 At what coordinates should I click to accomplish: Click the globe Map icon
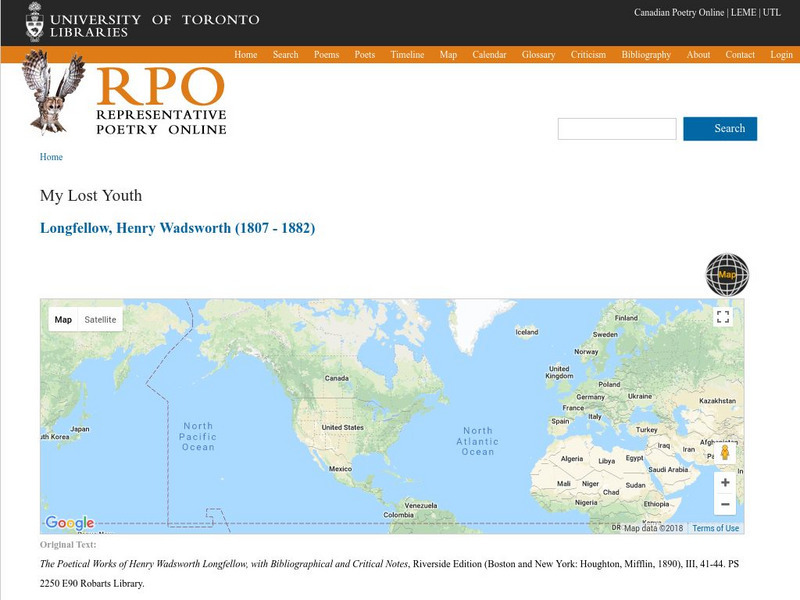point(727,274)
